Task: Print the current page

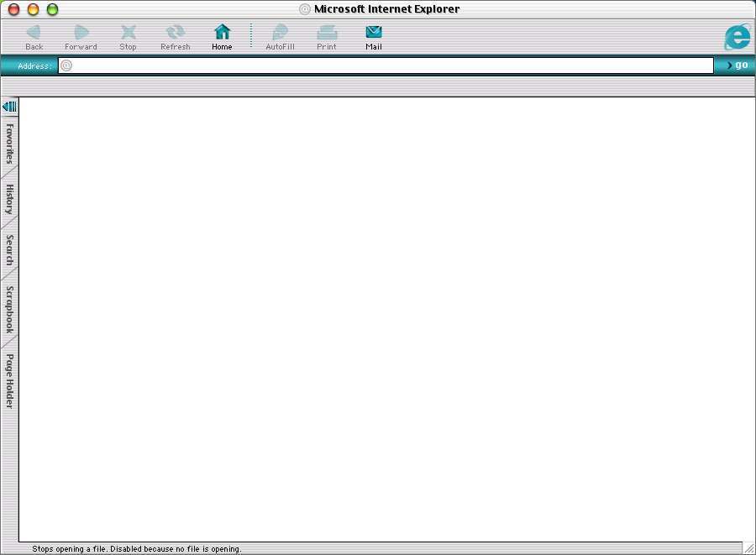Action: (x=327, y=37)
